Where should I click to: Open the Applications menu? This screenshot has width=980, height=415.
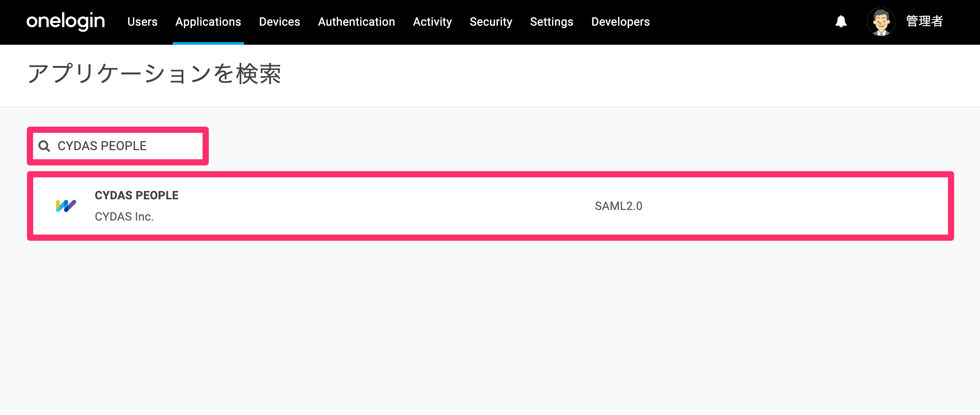[x=208, y=22]
